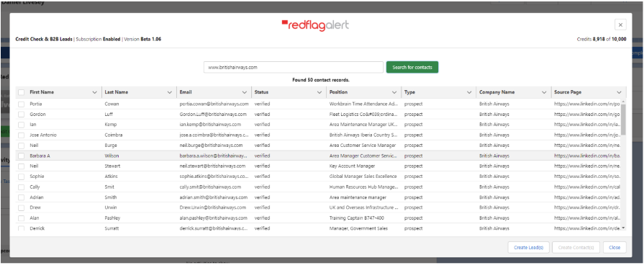Image resolution: width=644 pixels, height=268 pixels.
Task: Click email neil.burge@britishairways.com
Action: (x=211, y=145)
